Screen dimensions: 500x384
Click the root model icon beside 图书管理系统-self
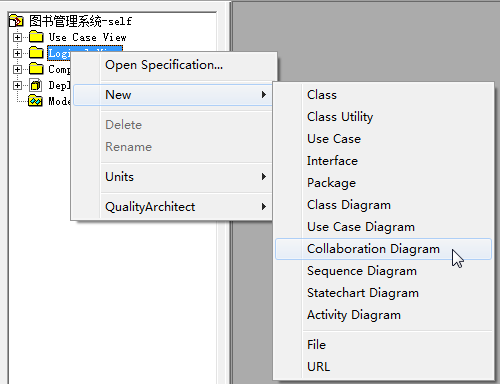(16, 21)
